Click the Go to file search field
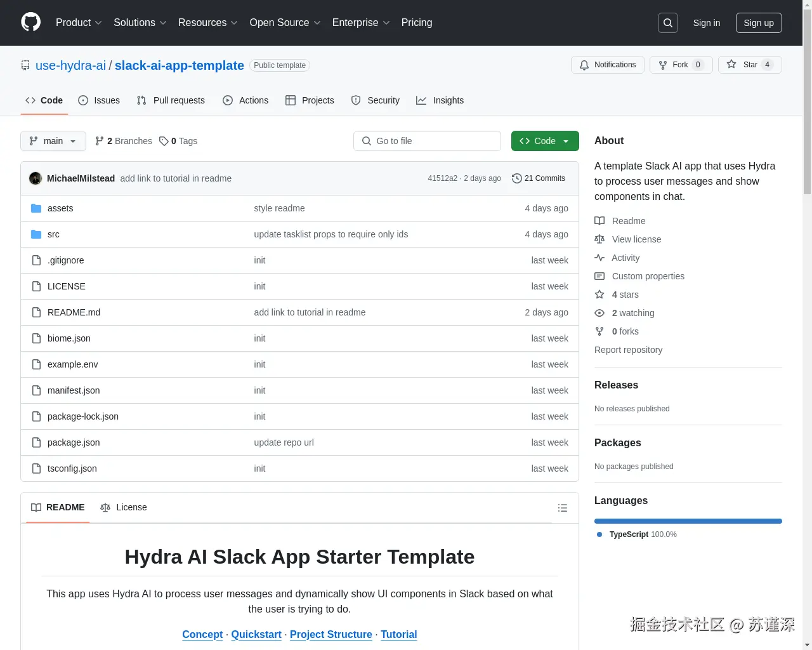 427,141
